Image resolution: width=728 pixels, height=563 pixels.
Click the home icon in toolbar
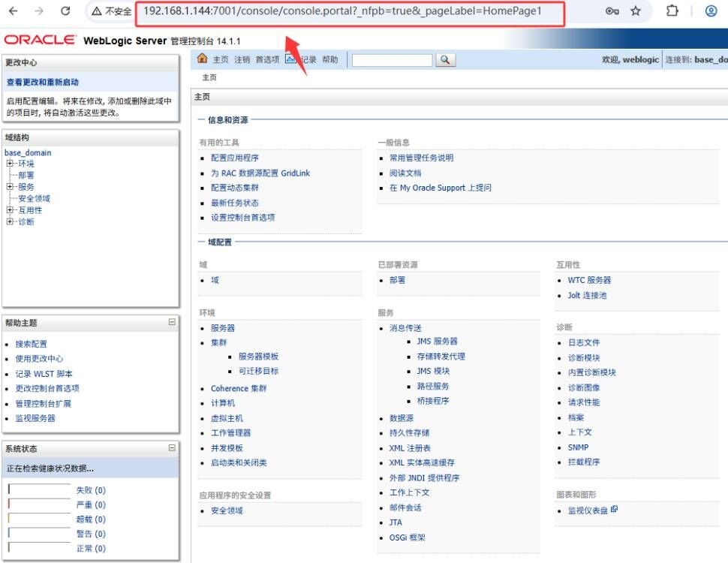coord(202,59)
